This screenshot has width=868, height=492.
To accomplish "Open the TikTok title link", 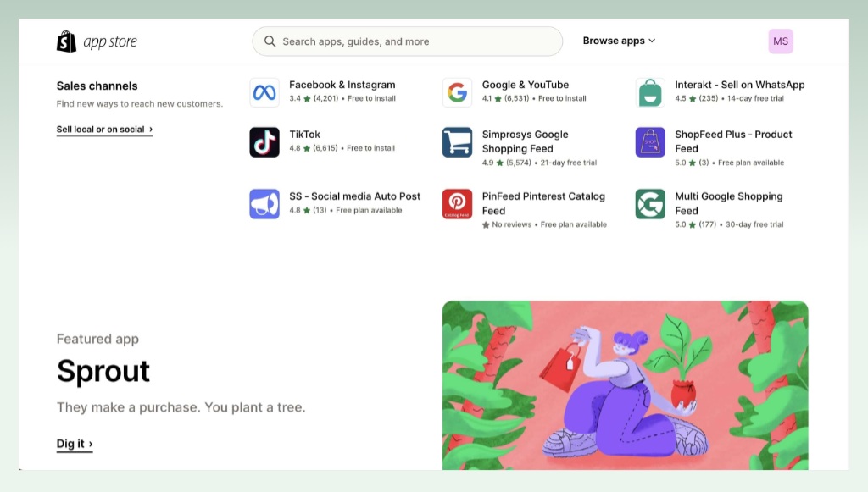I will (x=304, y=135).
